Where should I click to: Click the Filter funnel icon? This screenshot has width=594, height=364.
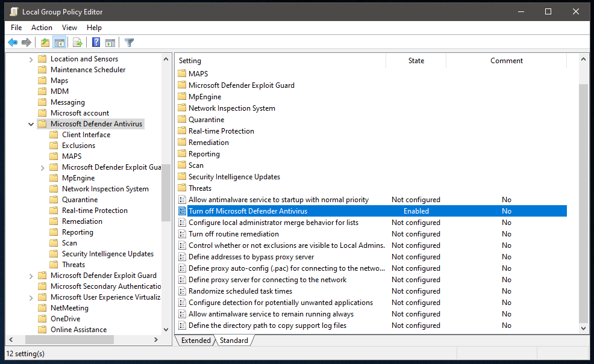click(x=129, y=42)
